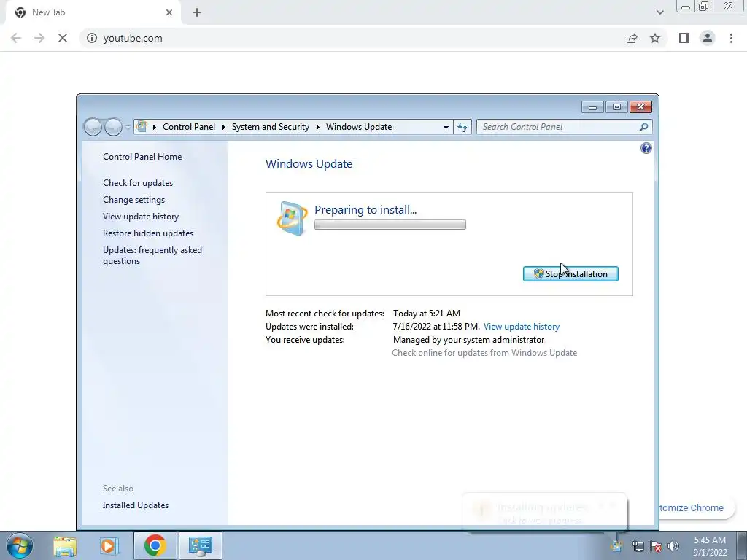Bookmark this tab with star icon

point(655,38)
